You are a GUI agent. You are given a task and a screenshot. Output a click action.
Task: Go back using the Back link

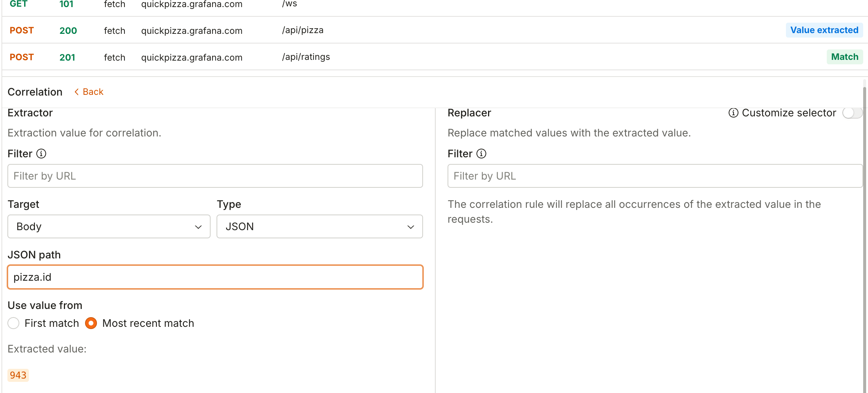(x=93, y=92)
